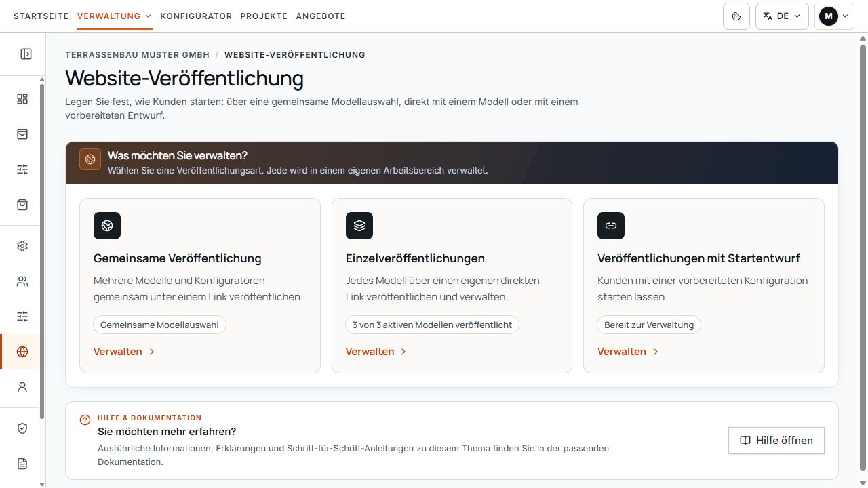868x488 pixels.
Task: Open settings via the gear sidebar icon
Action: (22, 246)
